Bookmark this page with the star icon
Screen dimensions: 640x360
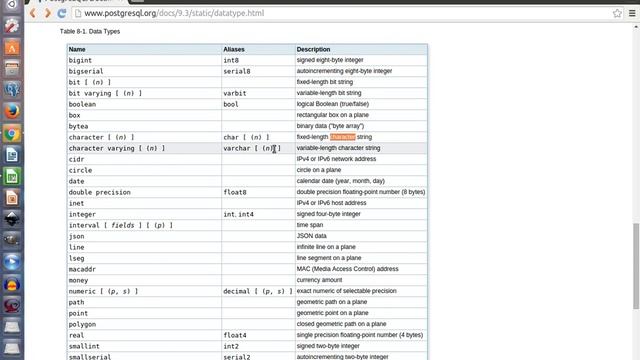click(x=617, y=13)
